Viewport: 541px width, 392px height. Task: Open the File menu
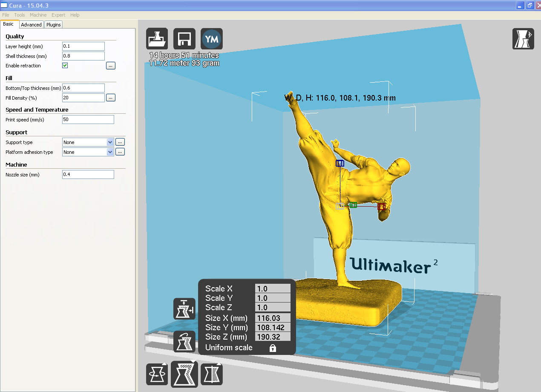coord(6,15)
